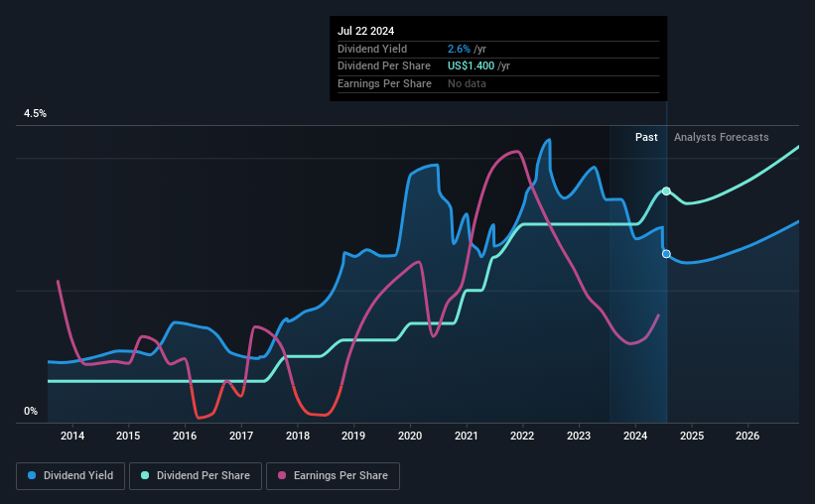
Task: Click the 2018 x-axis label
Action: pyautogui.click(x=297, y=436)
